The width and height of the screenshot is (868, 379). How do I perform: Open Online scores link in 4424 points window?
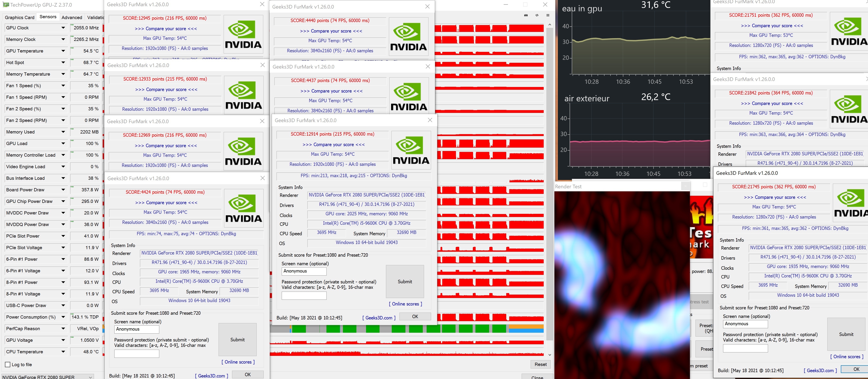pyautogui.click(x=238, y=362)
